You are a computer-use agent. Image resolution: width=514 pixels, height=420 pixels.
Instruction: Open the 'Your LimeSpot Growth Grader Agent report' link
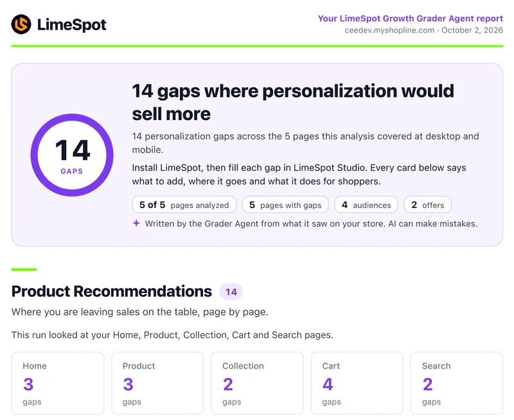pyautogui.click(x=411, y=19)
